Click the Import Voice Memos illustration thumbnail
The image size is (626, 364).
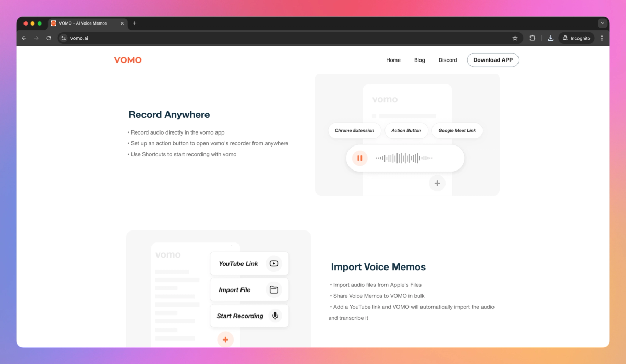pos(219,289)
